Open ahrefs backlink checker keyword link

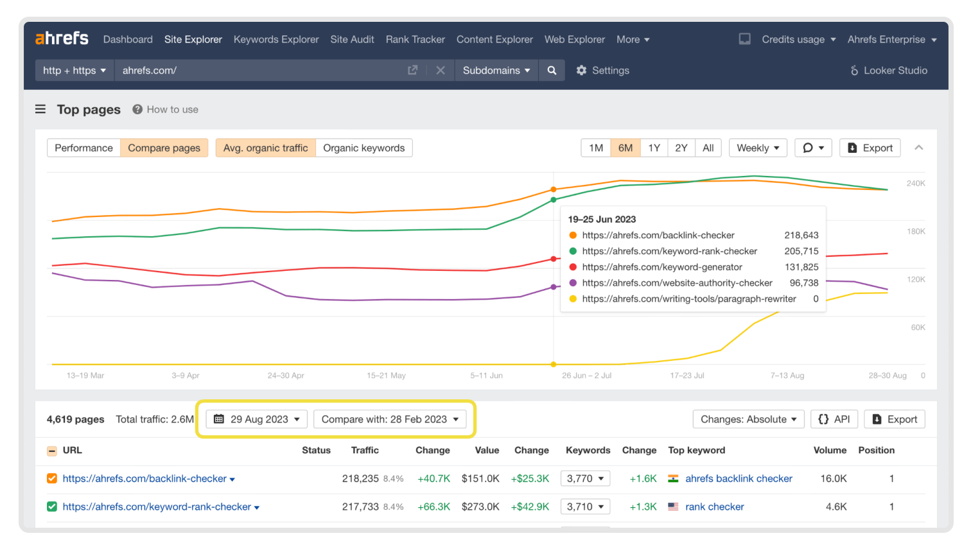click(x=739, y=478)
